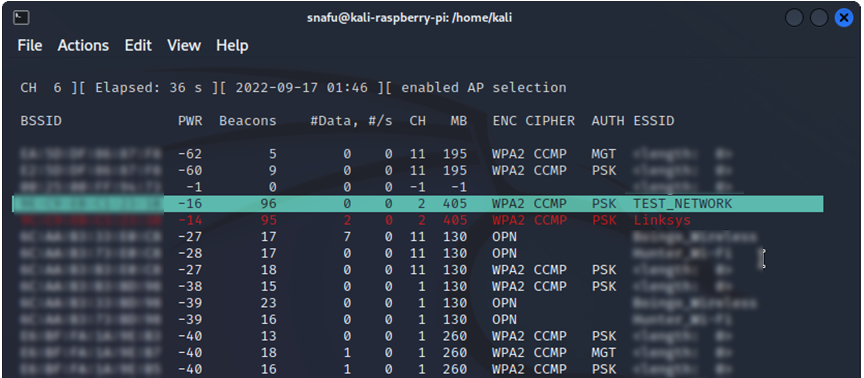Click the -38 power value

coord(190,287)
